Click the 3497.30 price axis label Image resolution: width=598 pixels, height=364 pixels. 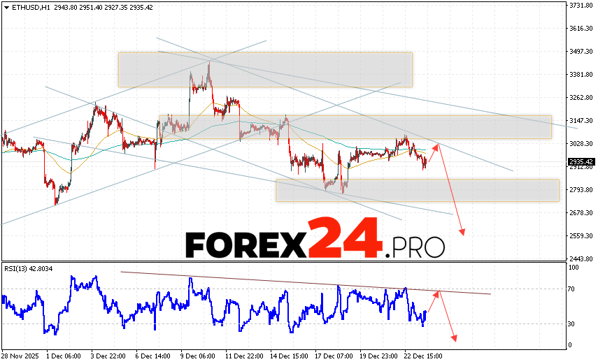[581, 52]
